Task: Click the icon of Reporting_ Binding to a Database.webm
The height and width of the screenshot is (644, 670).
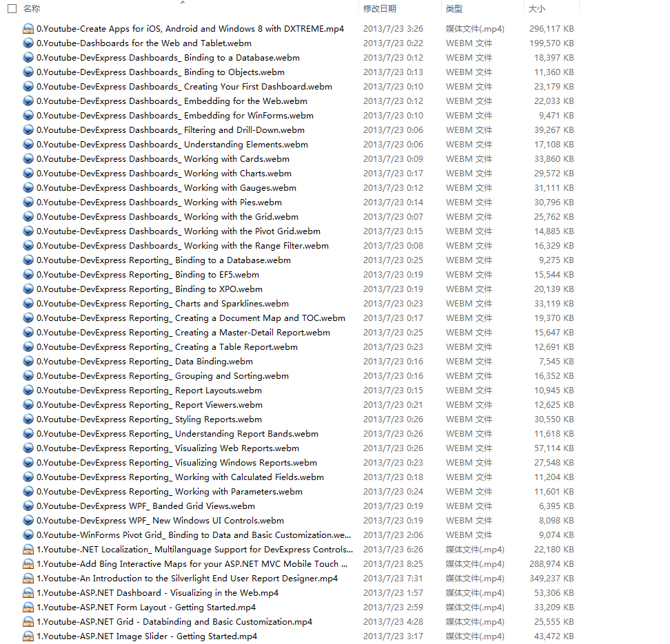Action: [x=28, y=260]
